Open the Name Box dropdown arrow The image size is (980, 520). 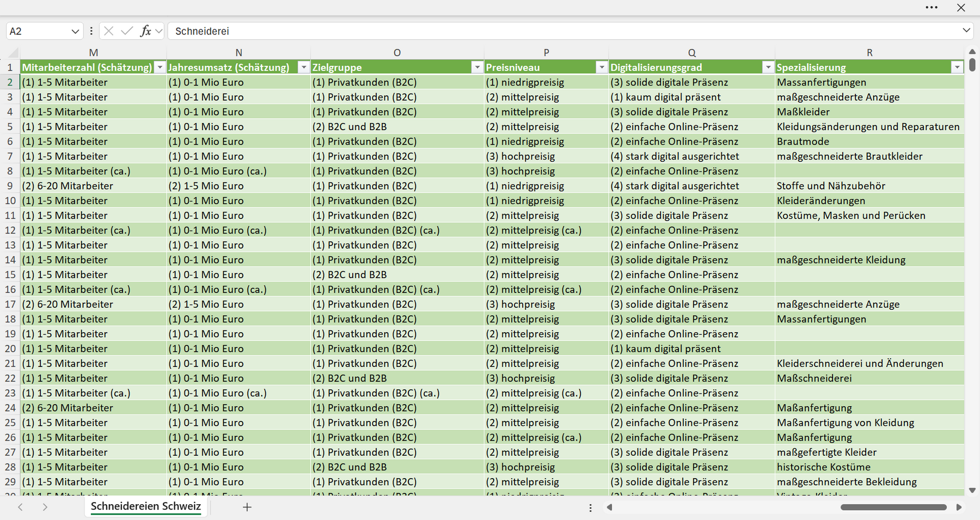click(75, 32)
